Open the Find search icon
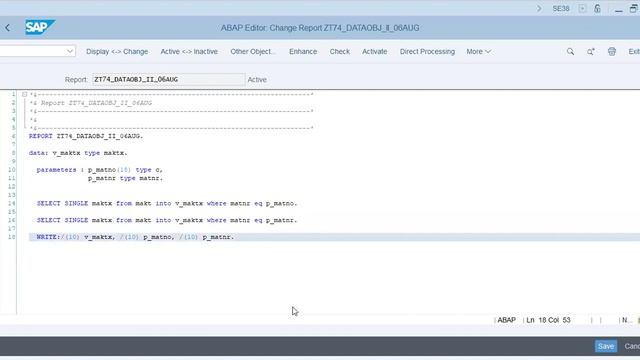Screen dimensions: 640x360 570,51
